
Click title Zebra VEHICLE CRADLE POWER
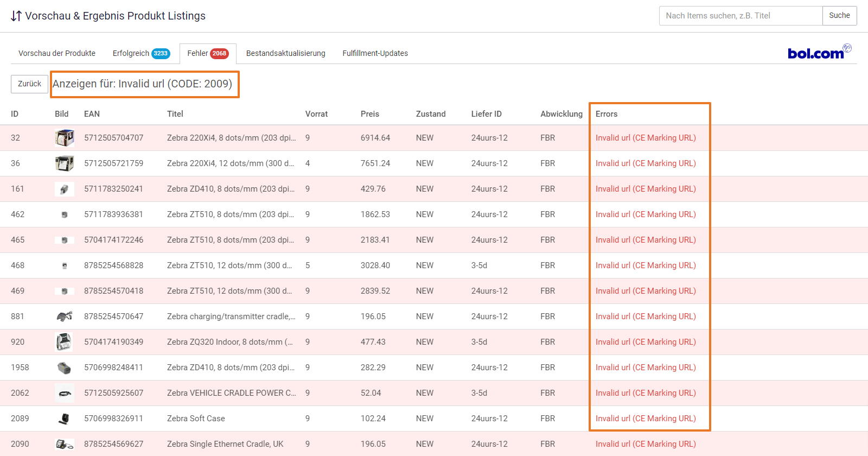pyautogui.click(x=232, y=393)
